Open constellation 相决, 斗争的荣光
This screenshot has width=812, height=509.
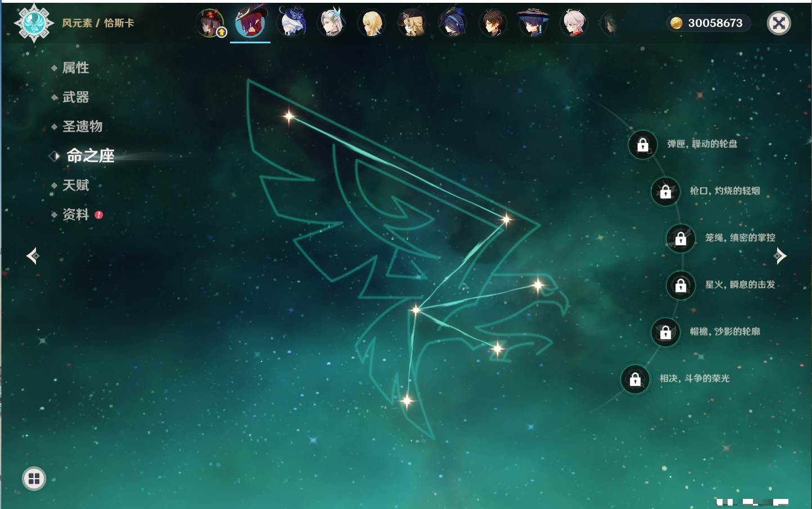[694, 379]
